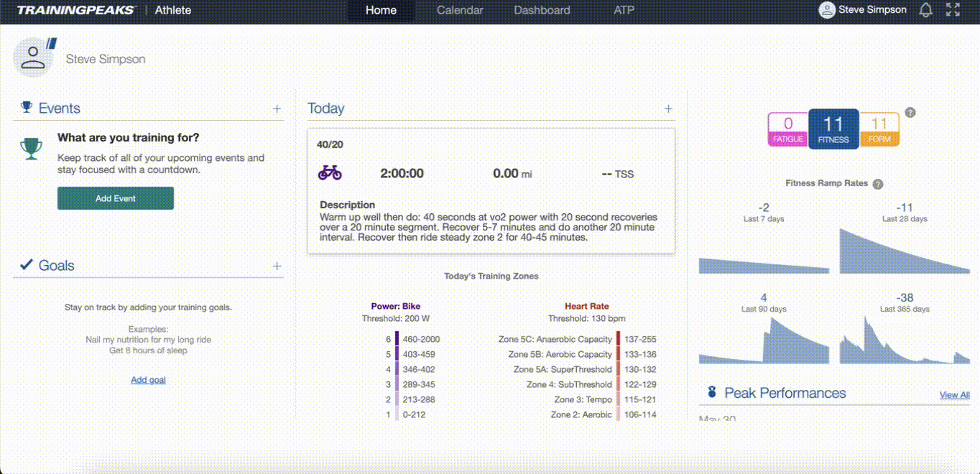The width and height of the screenshot is (980, 474).
Task: Click Steve Simpson name beside profile photo
Action: 106,59
